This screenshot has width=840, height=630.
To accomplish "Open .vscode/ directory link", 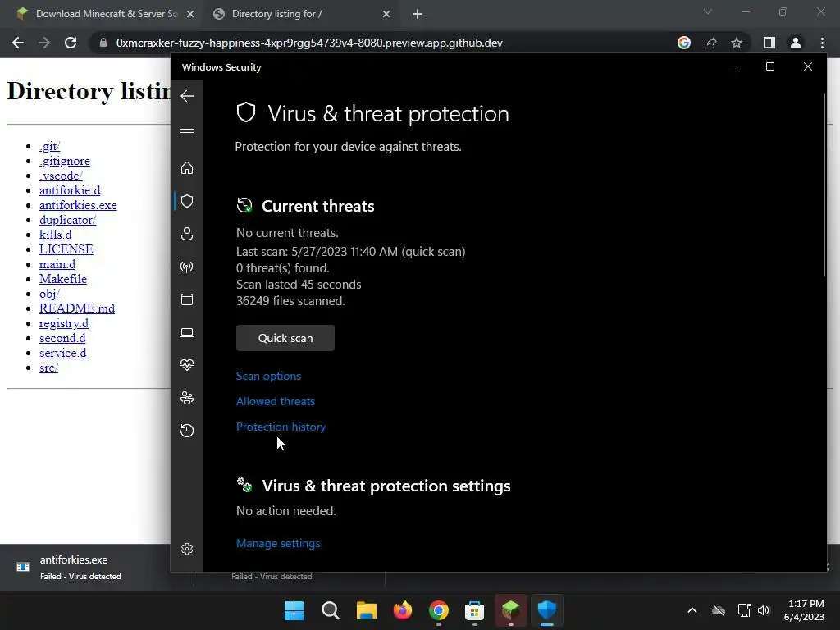I will pos(61,176).
